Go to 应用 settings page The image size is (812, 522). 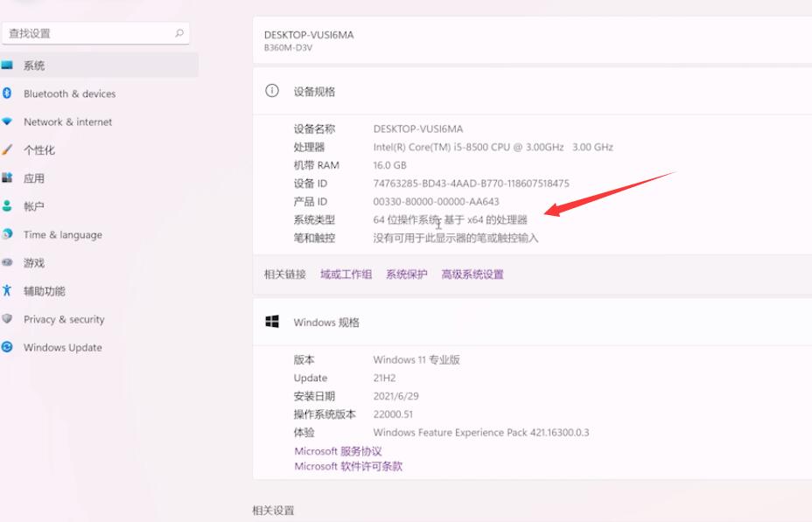(x=98, y=178)
